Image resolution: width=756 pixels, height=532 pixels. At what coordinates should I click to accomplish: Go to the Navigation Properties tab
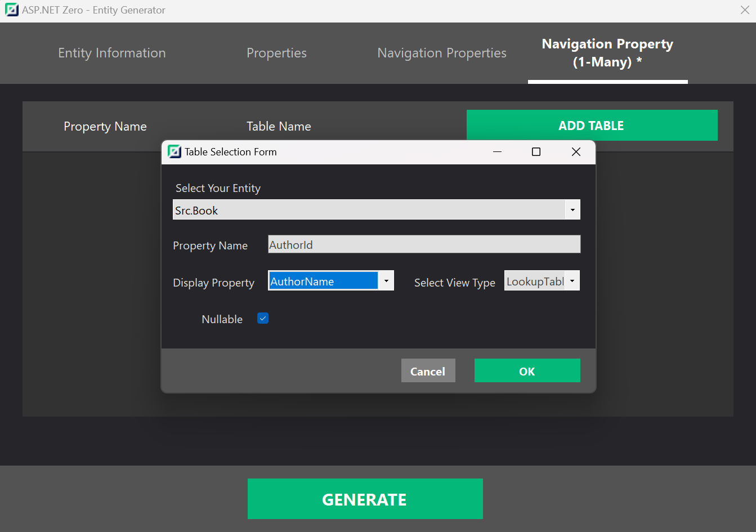click(442, 53)
